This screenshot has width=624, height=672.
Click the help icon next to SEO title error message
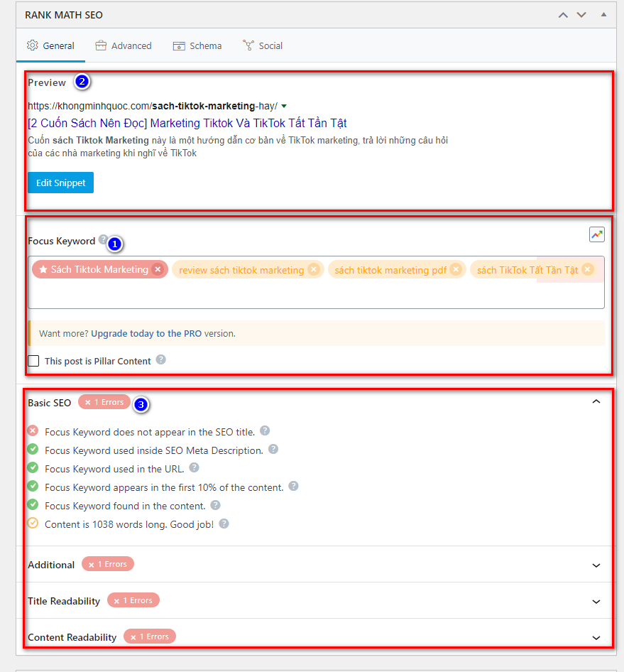pyautogui.click(x=264, y=431)
